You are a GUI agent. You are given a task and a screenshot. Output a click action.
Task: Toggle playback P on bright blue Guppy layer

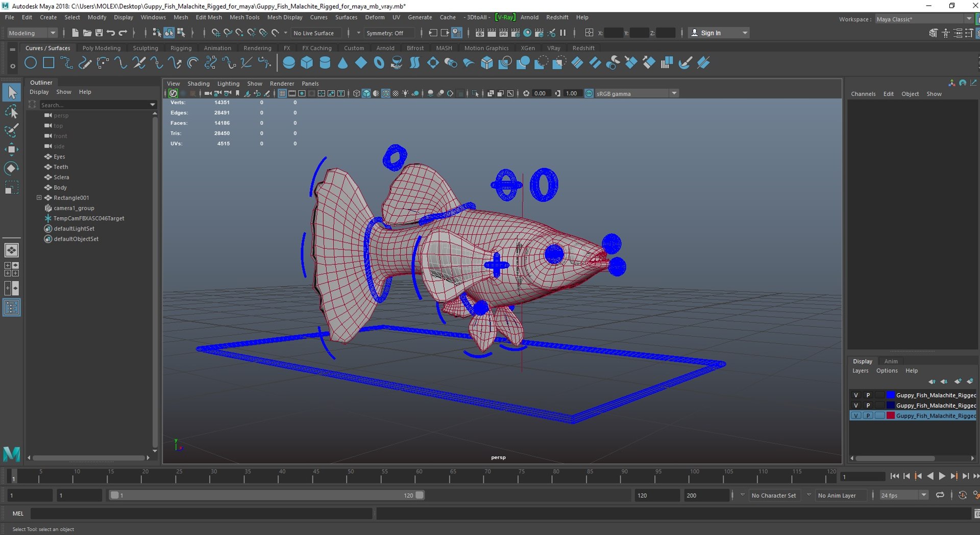coord(868,395)
